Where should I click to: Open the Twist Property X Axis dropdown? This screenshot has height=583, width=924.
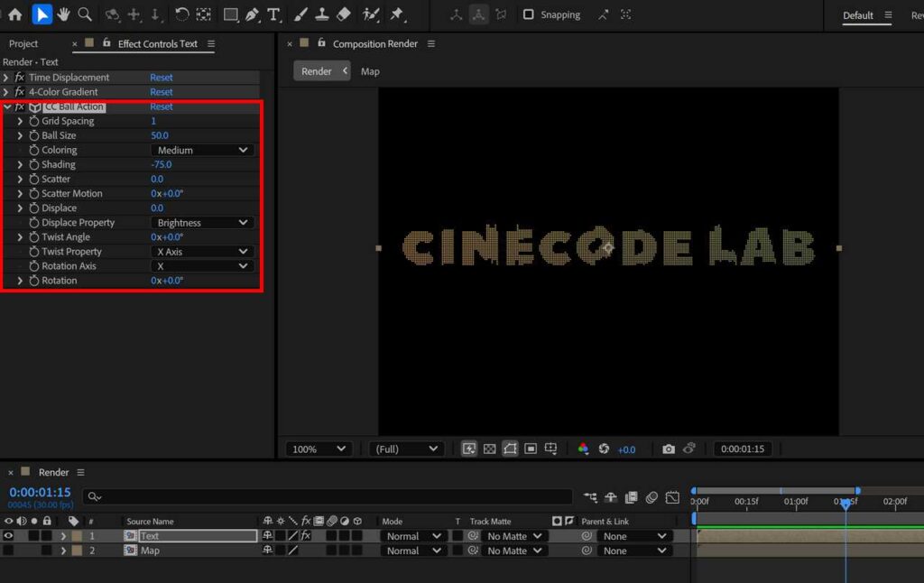[202, 252]
